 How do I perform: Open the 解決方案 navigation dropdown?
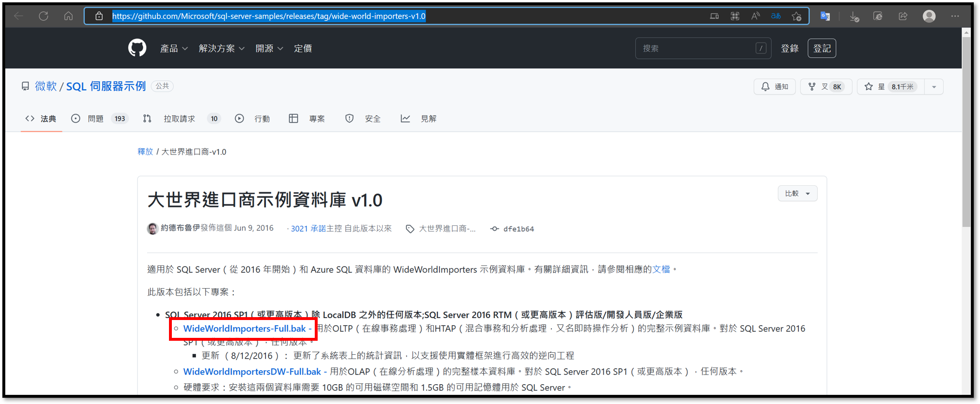click(222, 48)
